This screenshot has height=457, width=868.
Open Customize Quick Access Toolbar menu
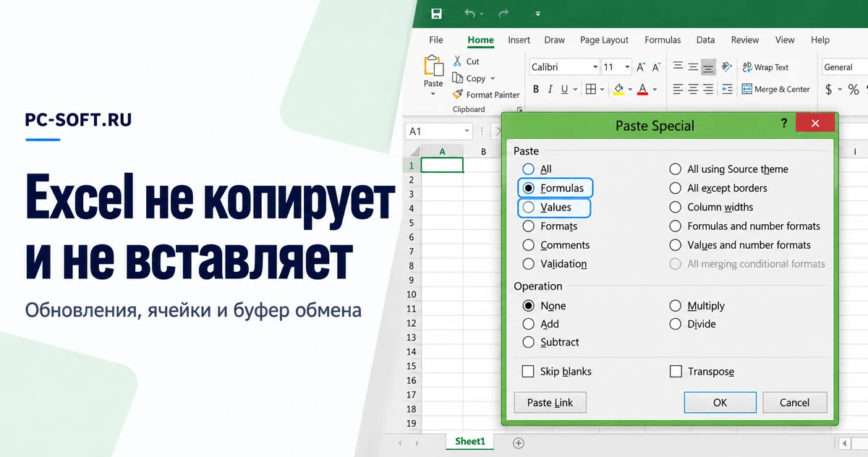[537, 14]
